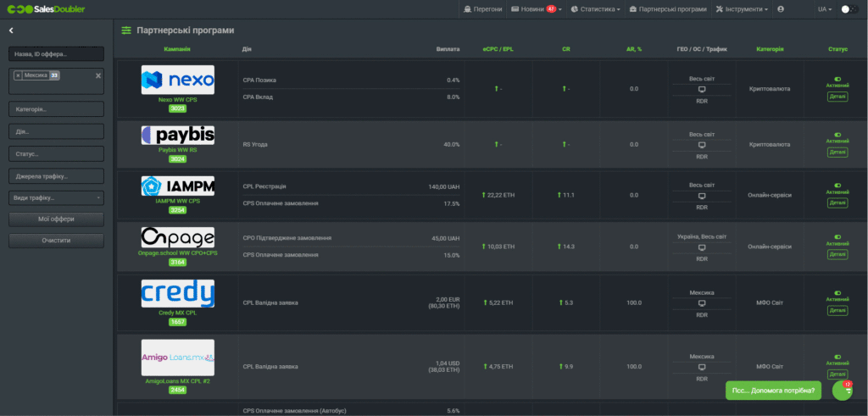
Task: Remove the Мексика tag from the filter
Action: click(18, 75)
